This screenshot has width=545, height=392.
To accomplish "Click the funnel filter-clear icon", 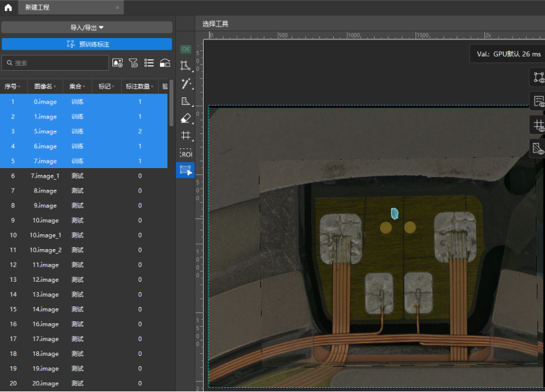I will click(133, 63).
